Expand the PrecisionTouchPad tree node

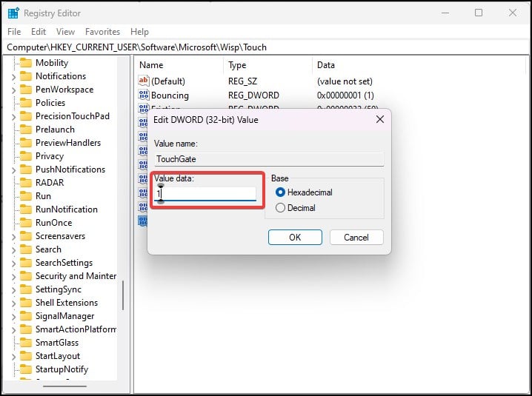coord(13,117)
